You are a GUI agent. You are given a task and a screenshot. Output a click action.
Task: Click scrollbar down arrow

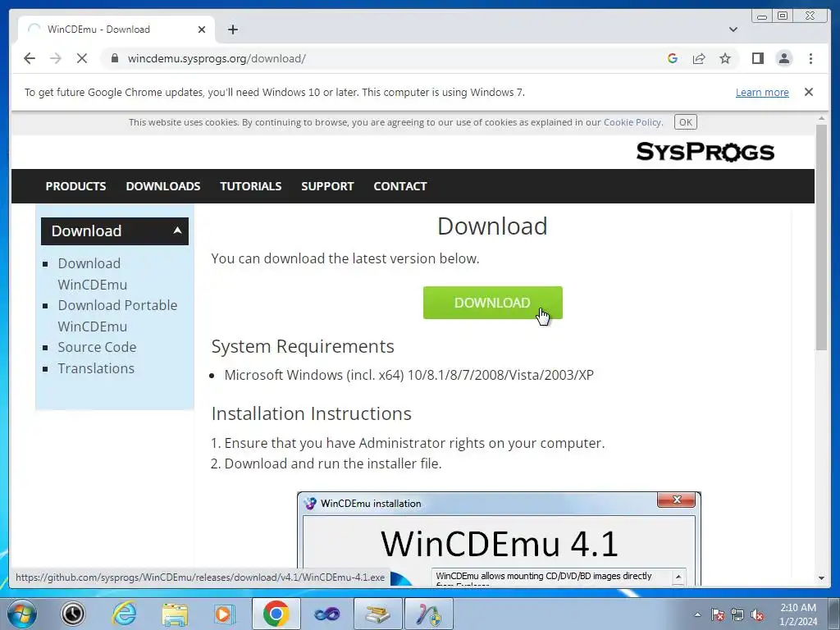[821, 578]
